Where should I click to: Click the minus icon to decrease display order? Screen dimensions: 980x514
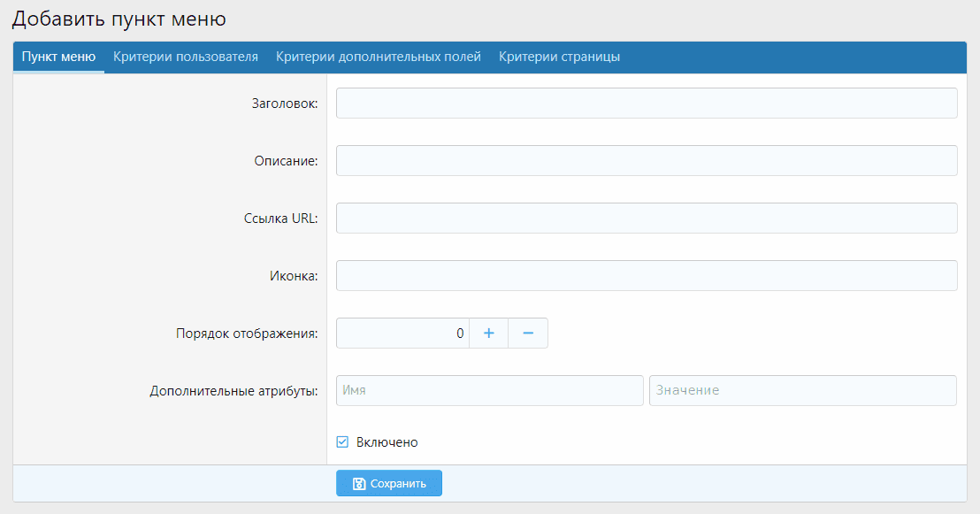(x=528, y=334)
